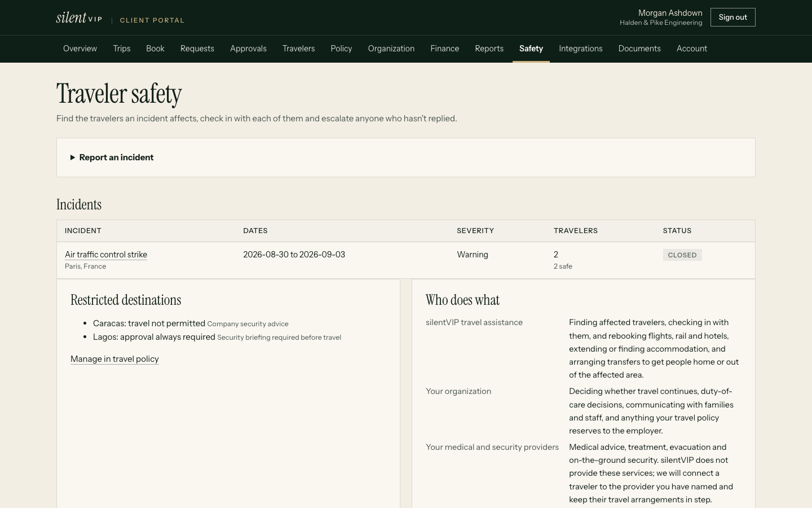Open the Finance tab

pyautogui.click(x=445, y=49)
